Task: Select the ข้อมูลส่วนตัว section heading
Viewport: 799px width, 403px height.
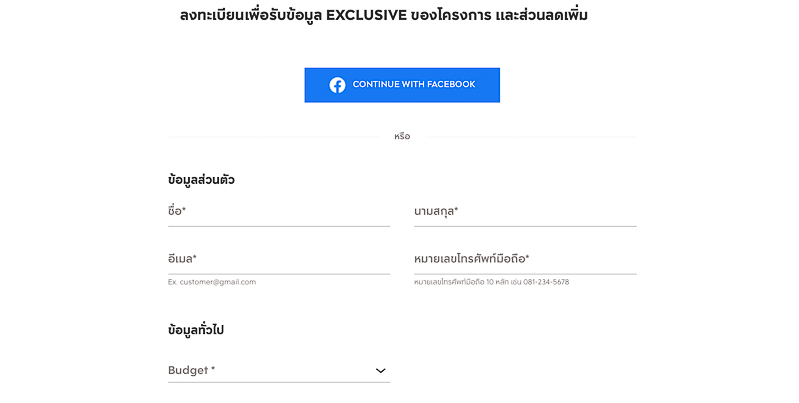Action: 201,180
